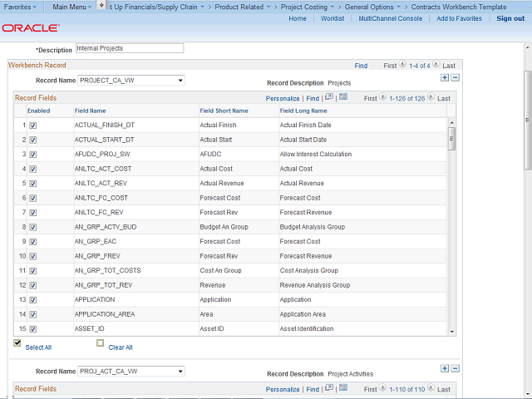Add a new Workbench Record row after PROJECT_CA_VW

pos(445,77)
